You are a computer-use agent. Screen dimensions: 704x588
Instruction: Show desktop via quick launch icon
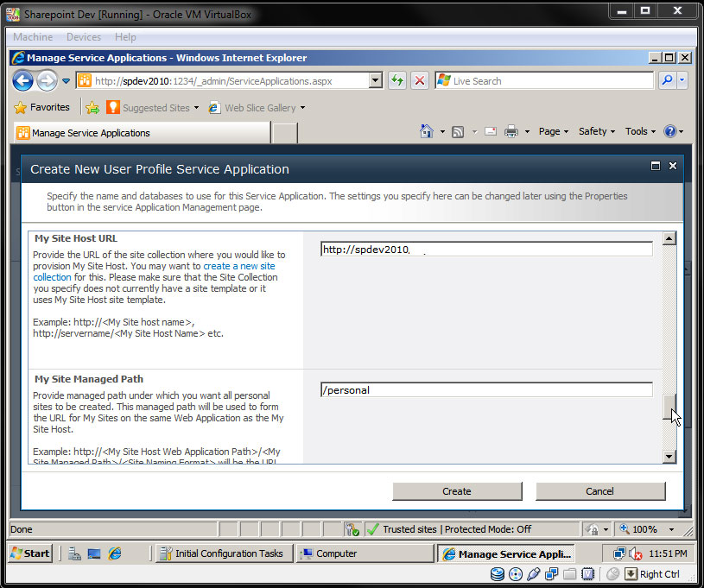94,553
